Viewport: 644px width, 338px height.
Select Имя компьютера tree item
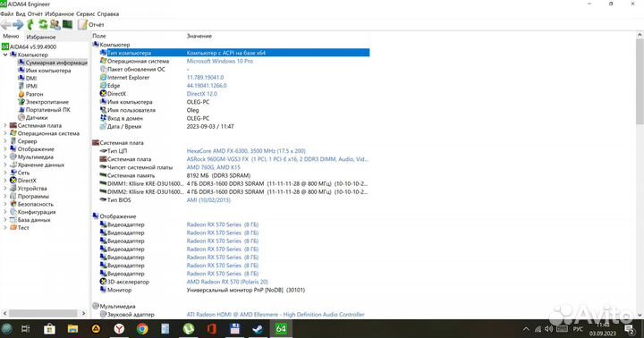click(45, 71)
